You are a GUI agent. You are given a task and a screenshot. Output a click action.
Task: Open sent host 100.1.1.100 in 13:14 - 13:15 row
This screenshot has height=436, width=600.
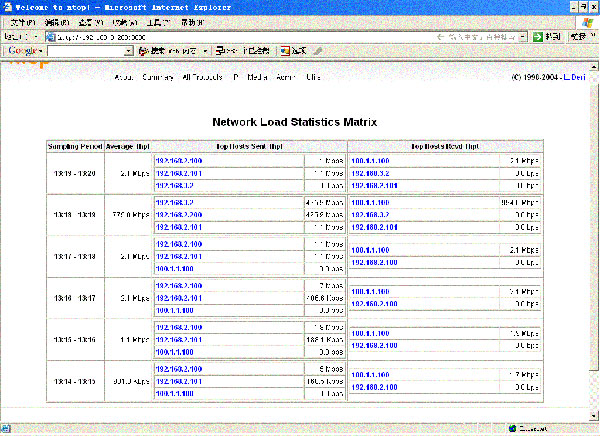pos(174,394)
